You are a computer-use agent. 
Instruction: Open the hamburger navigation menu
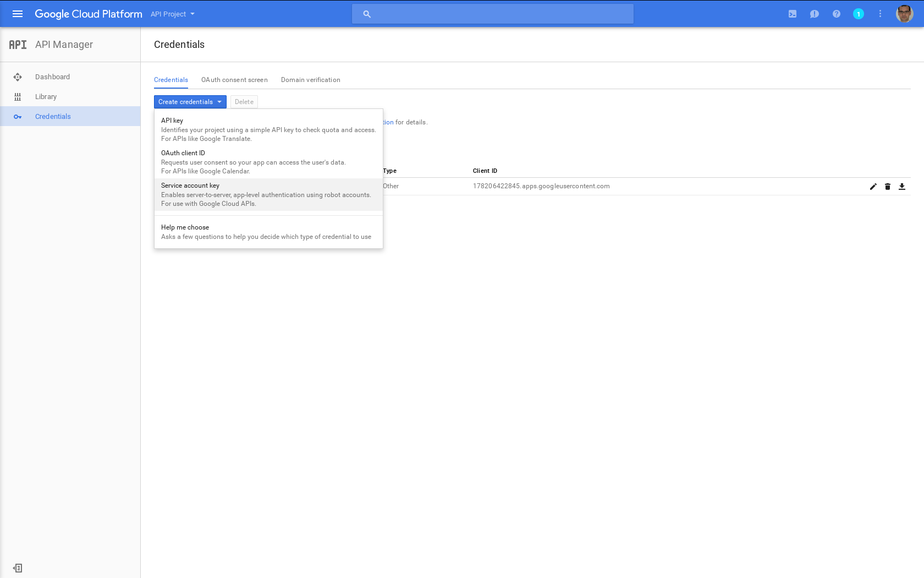point(18,14)
